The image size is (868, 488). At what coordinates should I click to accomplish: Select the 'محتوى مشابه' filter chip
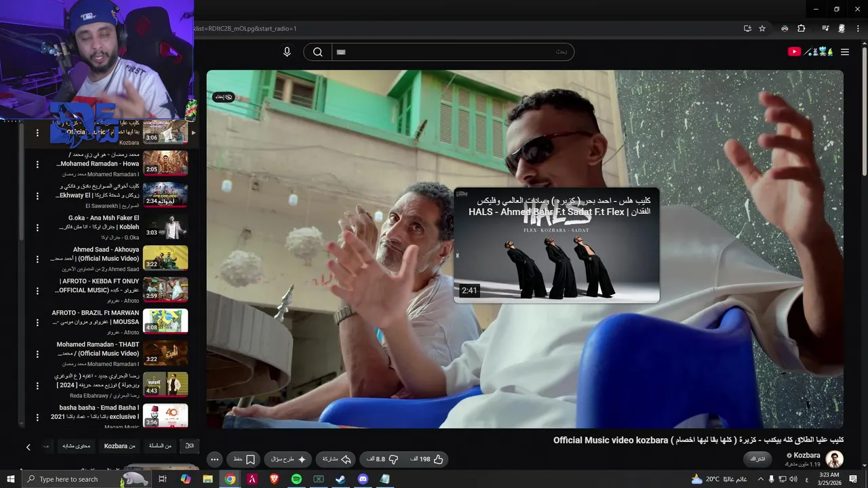(76, 446)
